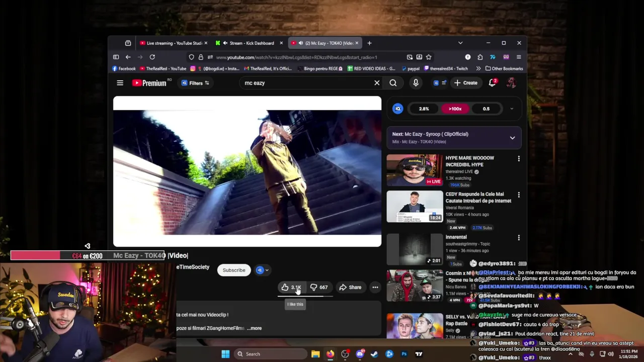Image resolution: width=644 pixels, height=362 pixels.
Task: Expand the 'Next: Mc Eazy - Syroop' mix panel
Action: click(x=512, y=138)
